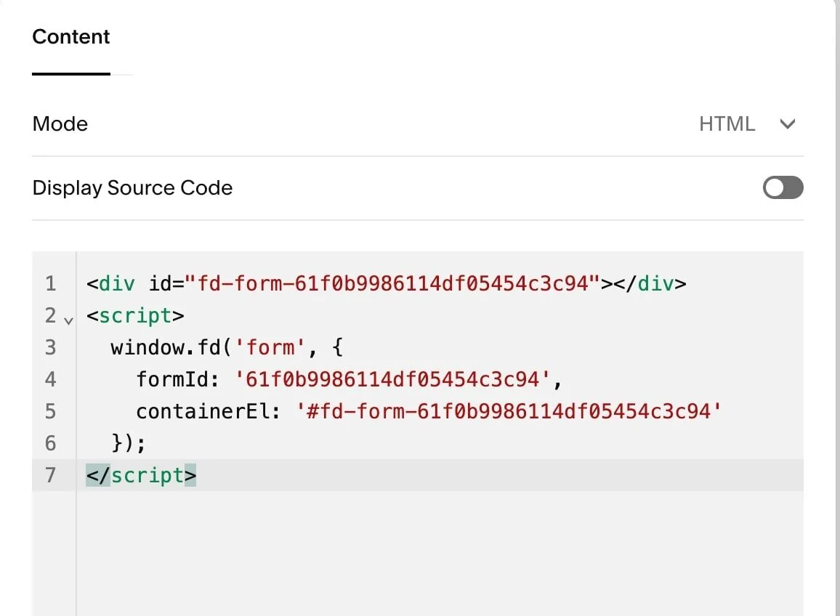Collapse the script block using line 2 chevron
840x616 pixels.
67,320
